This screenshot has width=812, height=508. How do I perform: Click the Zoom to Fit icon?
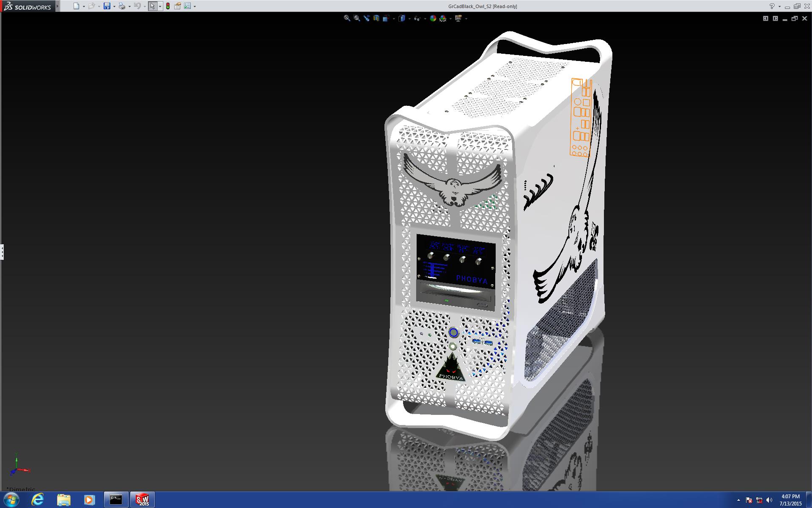point(347,18)
